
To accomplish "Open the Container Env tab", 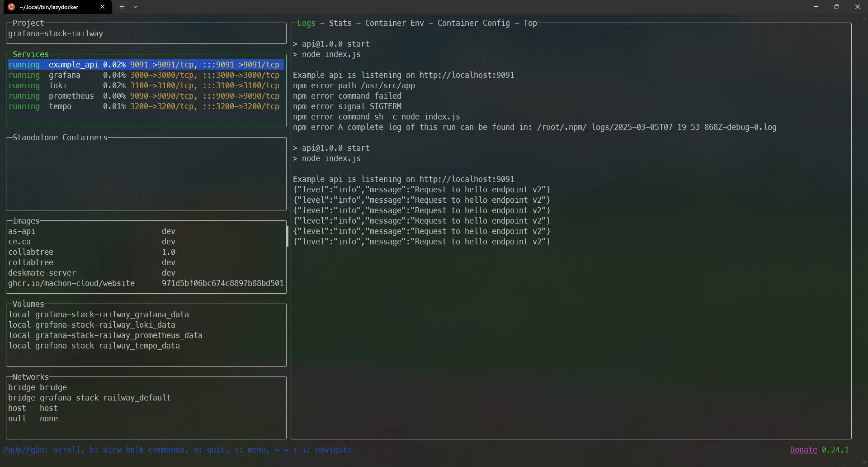I will 394,23.
